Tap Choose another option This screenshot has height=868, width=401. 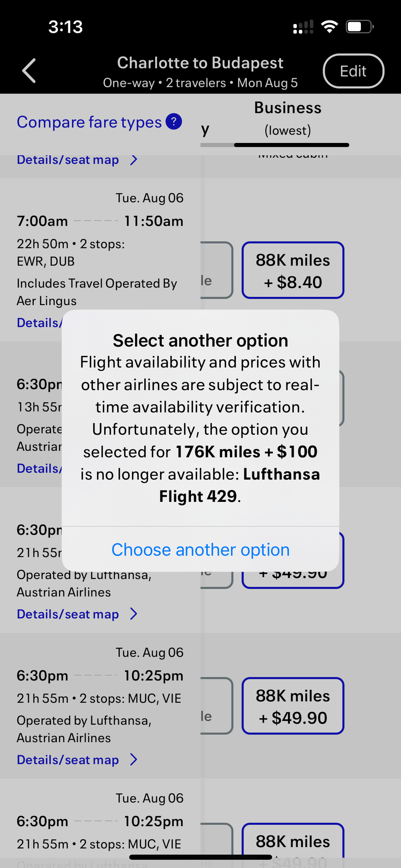tap(200, 550)
